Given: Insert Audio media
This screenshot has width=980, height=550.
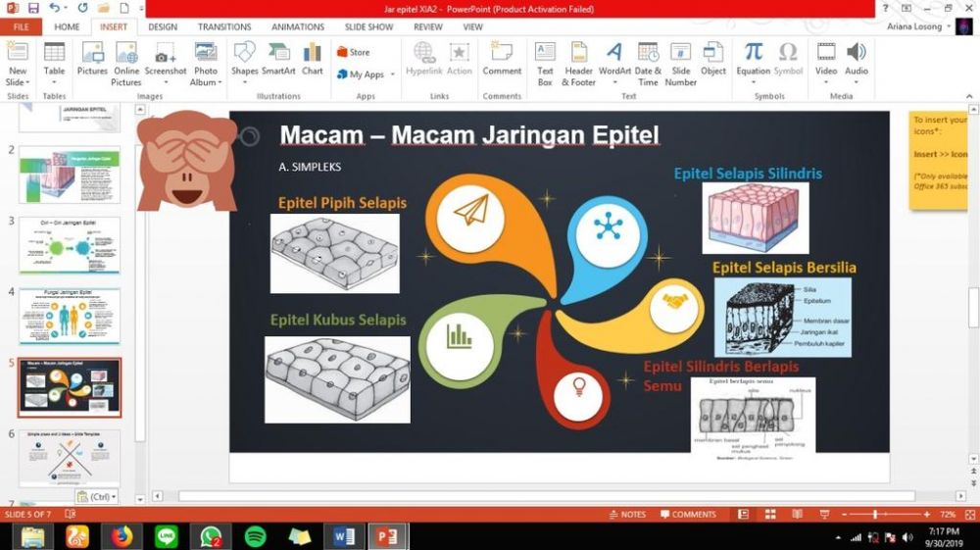Looking at the screenshot, I should click(x=857, y=64).
